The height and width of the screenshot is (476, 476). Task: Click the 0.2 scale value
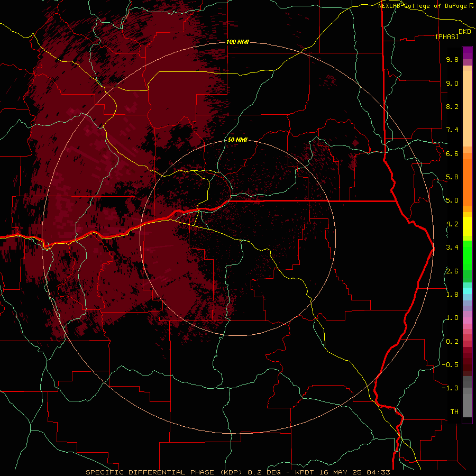point(452,342)
